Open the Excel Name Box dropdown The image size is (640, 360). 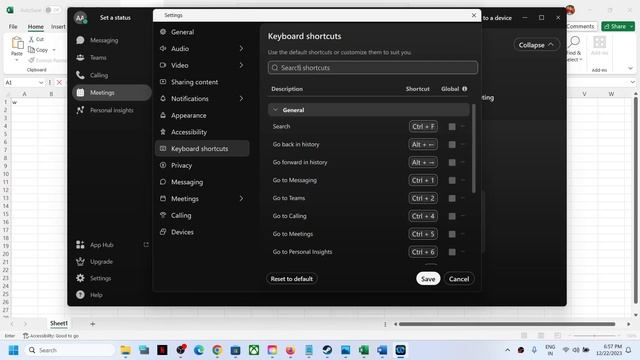point(40,82)
